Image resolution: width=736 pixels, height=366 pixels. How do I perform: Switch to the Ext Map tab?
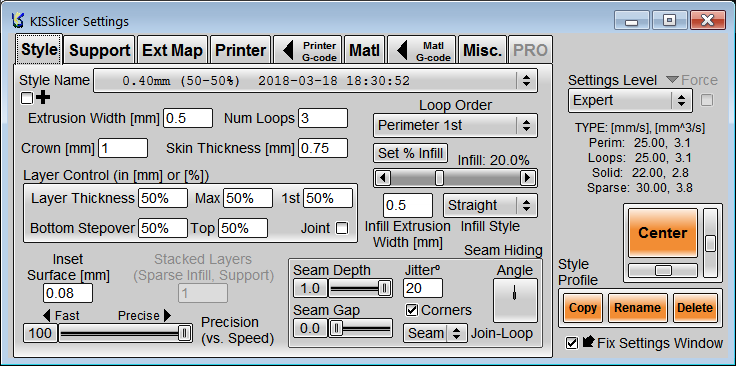172,50
